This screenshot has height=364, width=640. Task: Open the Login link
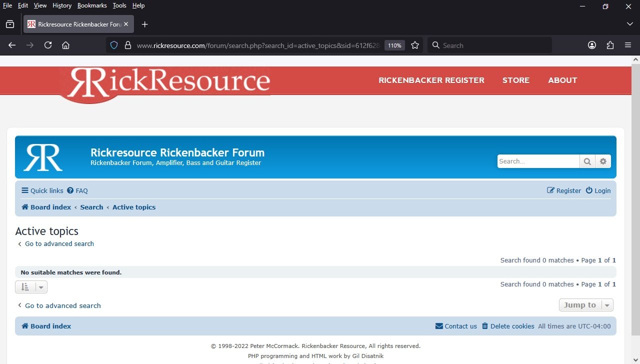tap(598, 190)
